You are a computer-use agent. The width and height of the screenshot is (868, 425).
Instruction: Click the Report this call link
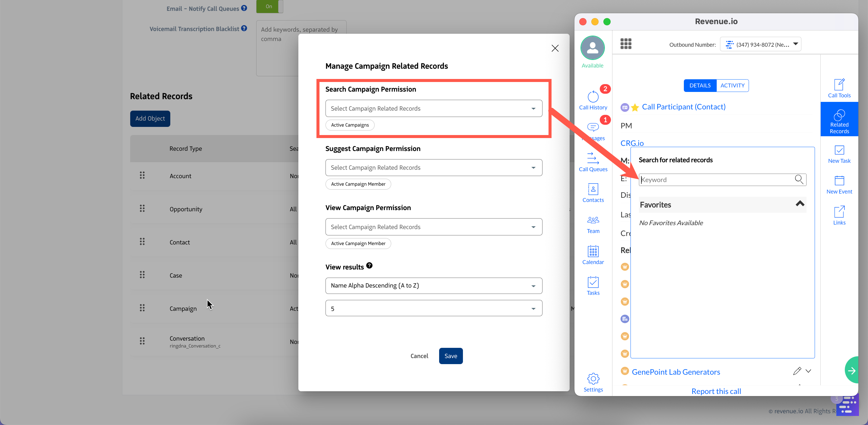point(716,391)
